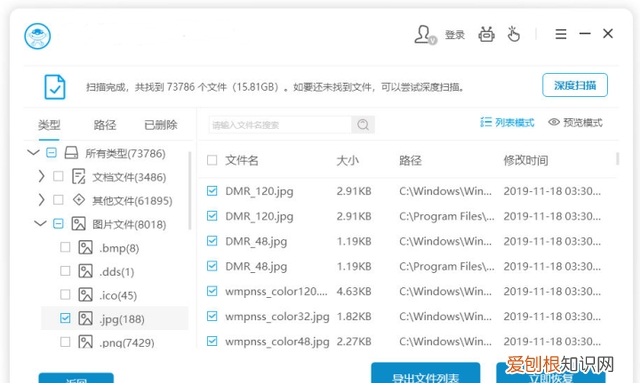The image size is (640, 383).
Task: Toggle the 所有类型 checkbox
Action: [51, 153]
